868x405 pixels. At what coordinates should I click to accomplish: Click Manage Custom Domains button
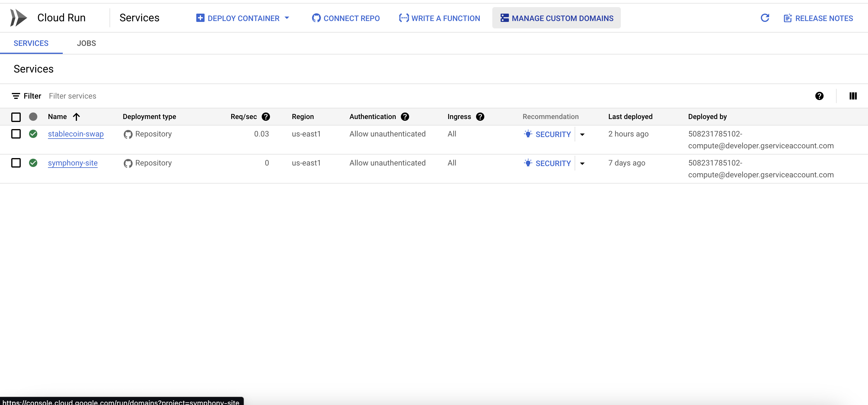point(556,18)
